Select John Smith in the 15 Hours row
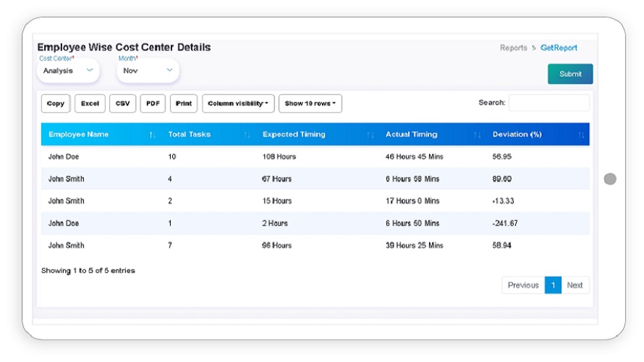The height and width of the screenshot is (362, 644). tap(66, 201)
